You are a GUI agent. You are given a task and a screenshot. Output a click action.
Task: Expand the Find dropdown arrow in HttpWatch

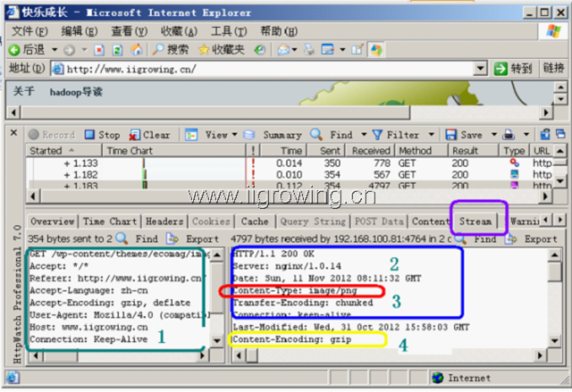tap(364, 135)
